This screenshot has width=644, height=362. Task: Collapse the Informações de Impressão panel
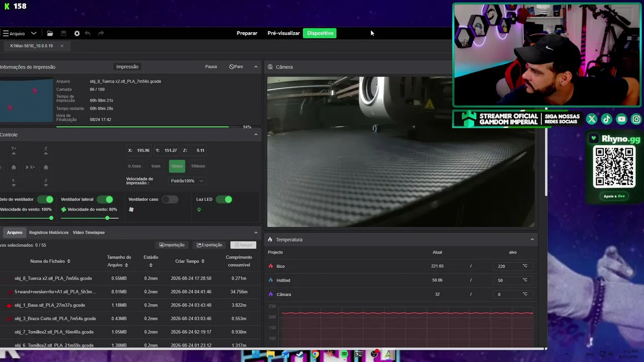(x=256, y=67)
